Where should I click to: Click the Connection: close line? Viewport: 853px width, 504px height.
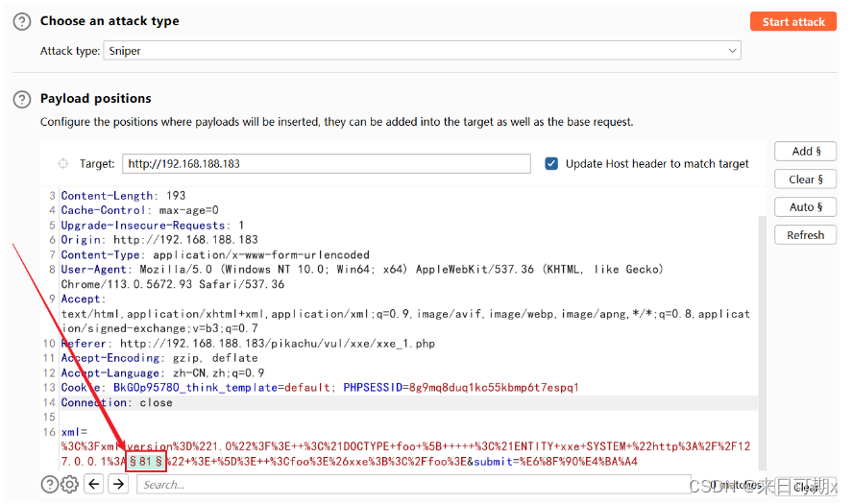[x=116, y=403]
